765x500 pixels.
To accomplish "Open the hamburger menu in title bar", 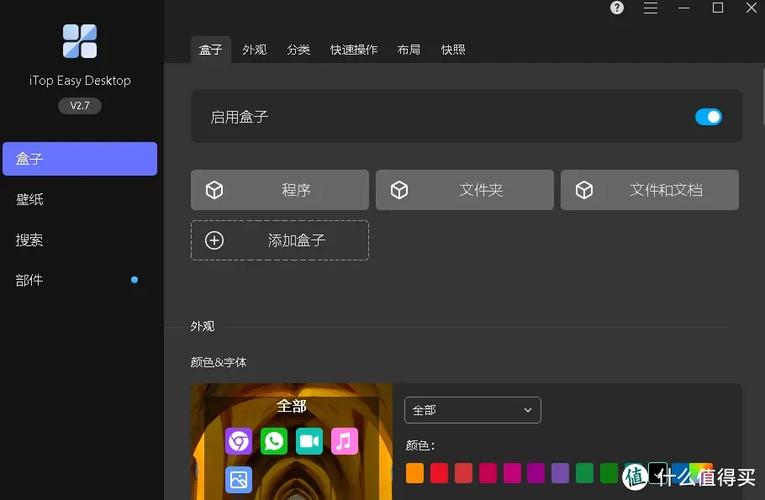I will pyautogui.click(x=650, y=8).
